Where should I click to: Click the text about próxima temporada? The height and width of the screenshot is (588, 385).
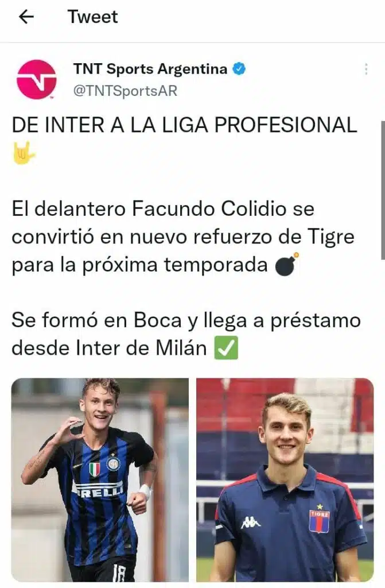[x=139, y=265]
